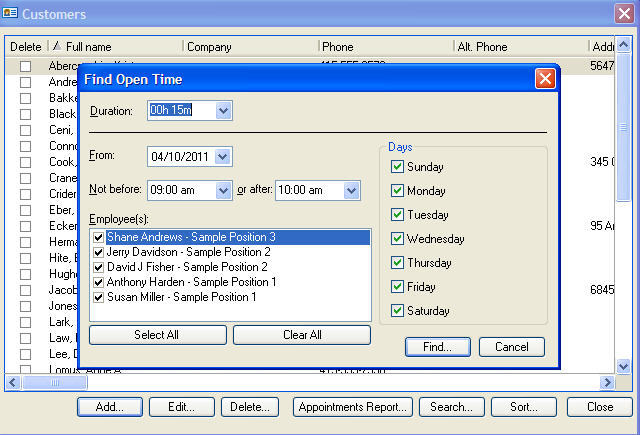Viewport: 640px width, 435px height.
Task: Close the Customers window with X
Action: point(624,13)
